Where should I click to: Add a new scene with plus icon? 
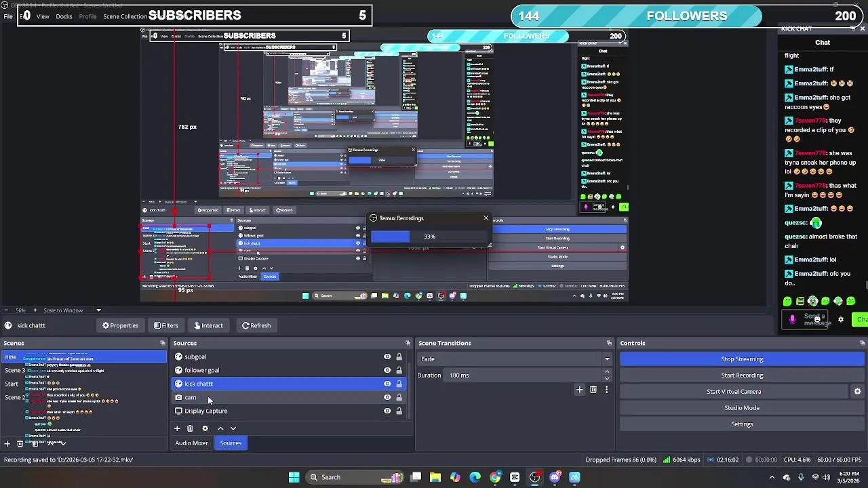pyautogui.click(x=7, y=443)
